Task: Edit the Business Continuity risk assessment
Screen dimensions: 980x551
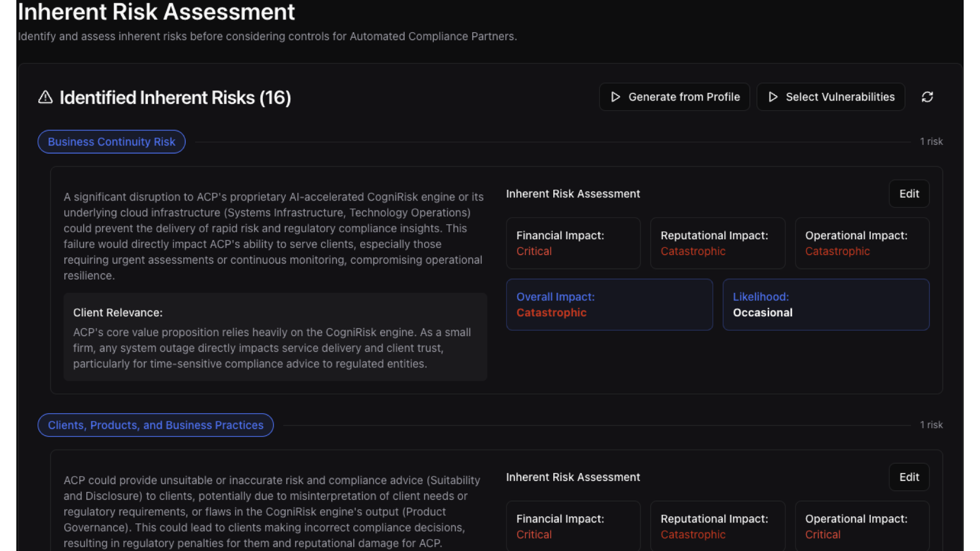Action: pyautogui.click(x=909, y=194)
